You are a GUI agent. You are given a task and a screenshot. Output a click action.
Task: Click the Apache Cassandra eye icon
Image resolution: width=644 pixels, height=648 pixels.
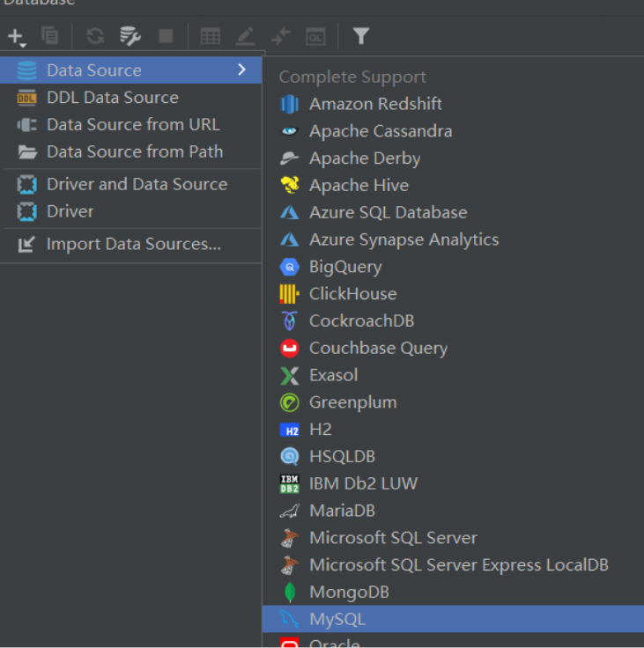click(290, 131)
